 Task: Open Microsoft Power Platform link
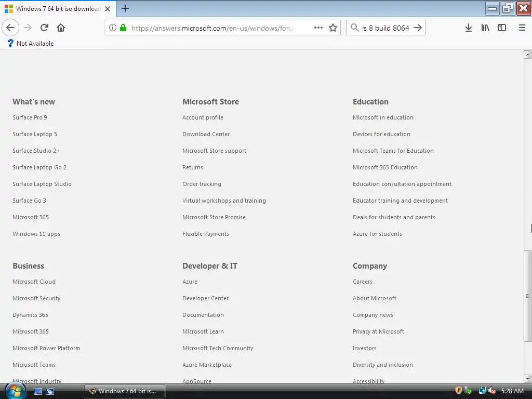46,348
